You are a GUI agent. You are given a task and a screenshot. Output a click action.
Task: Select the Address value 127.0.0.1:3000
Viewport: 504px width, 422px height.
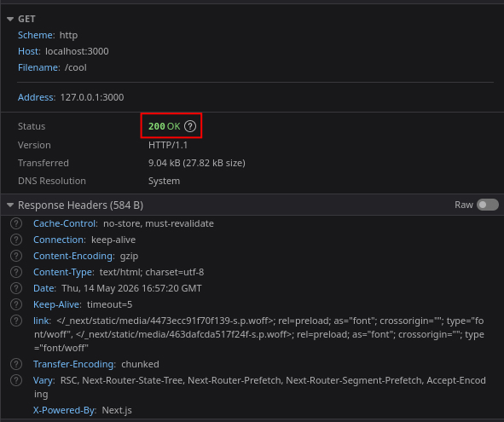92,97
